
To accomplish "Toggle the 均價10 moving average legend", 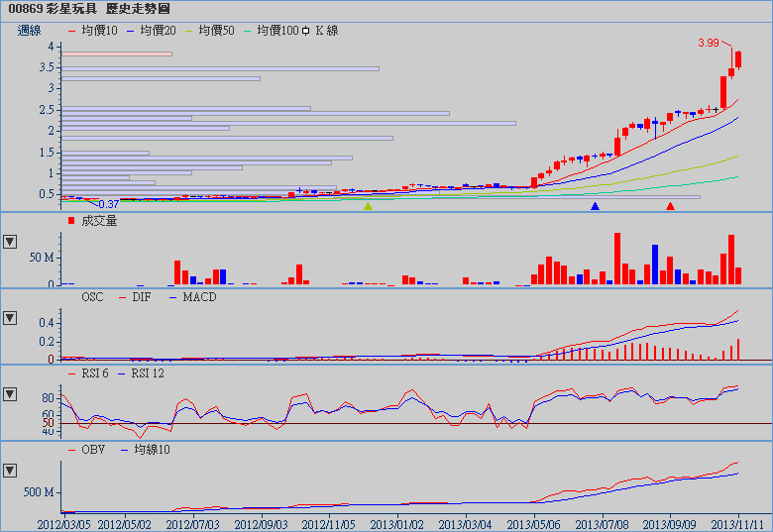I will [x=92, y=31].
